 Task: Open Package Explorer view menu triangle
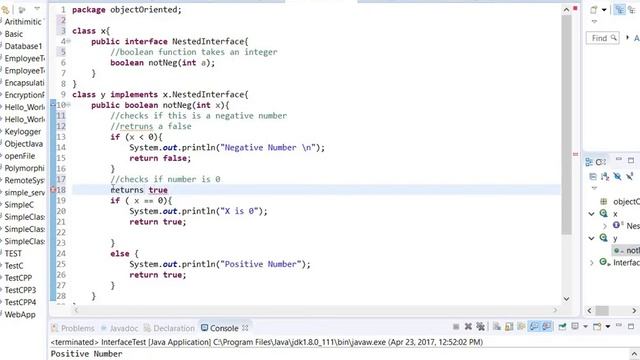[x=37, y=9]
